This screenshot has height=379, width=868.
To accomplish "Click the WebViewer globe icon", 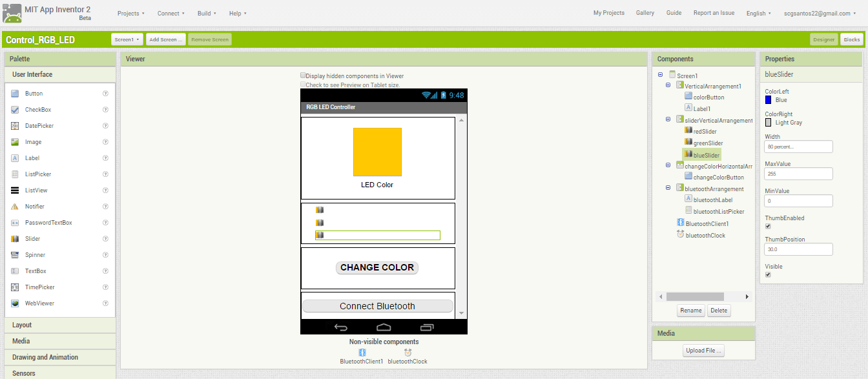I will (x=15, y=303).
